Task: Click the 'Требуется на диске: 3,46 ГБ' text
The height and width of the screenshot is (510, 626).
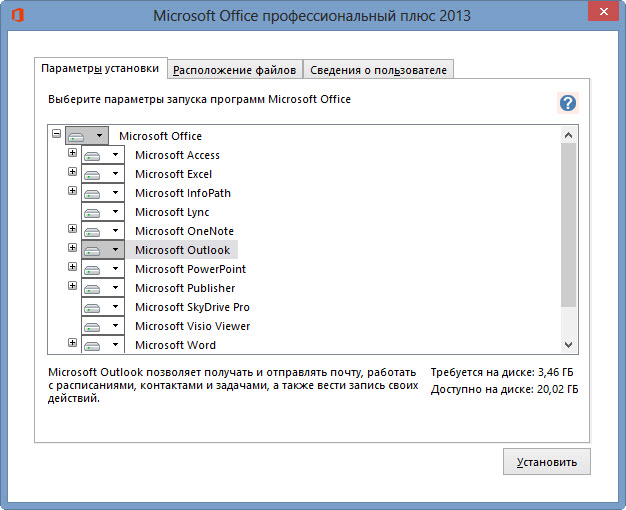Action: click(x=502, y=372)
